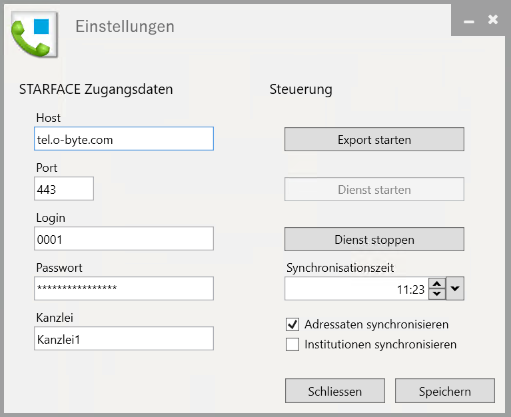Save settings with Speichern

[445, 390]
